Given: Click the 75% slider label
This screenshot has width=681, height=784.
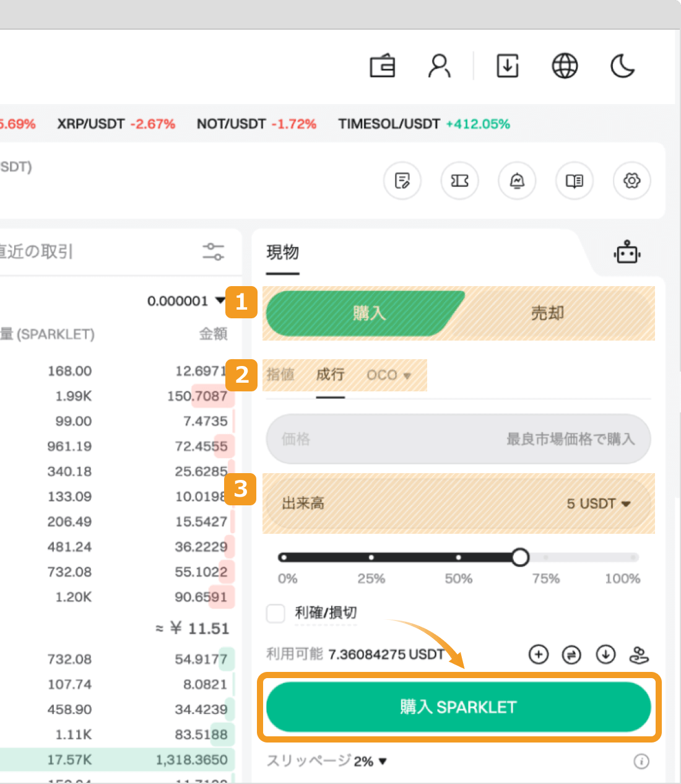Looking at the screenshot, I should point(546,578).
